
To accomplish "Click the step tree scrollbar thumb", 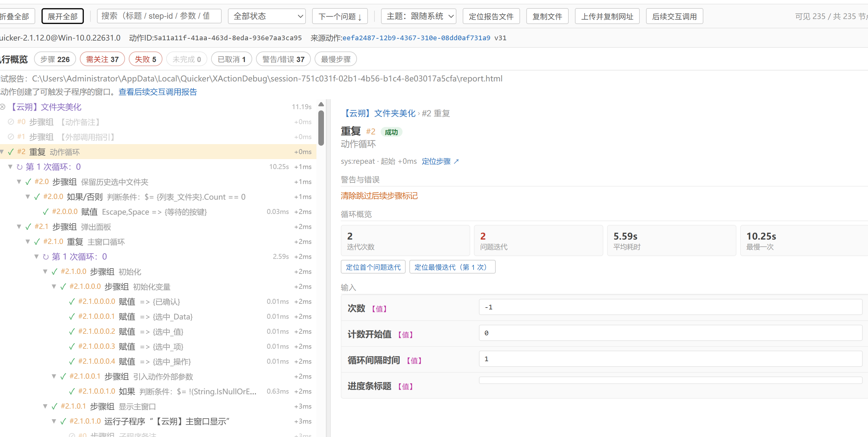I will tap(321, 128).
